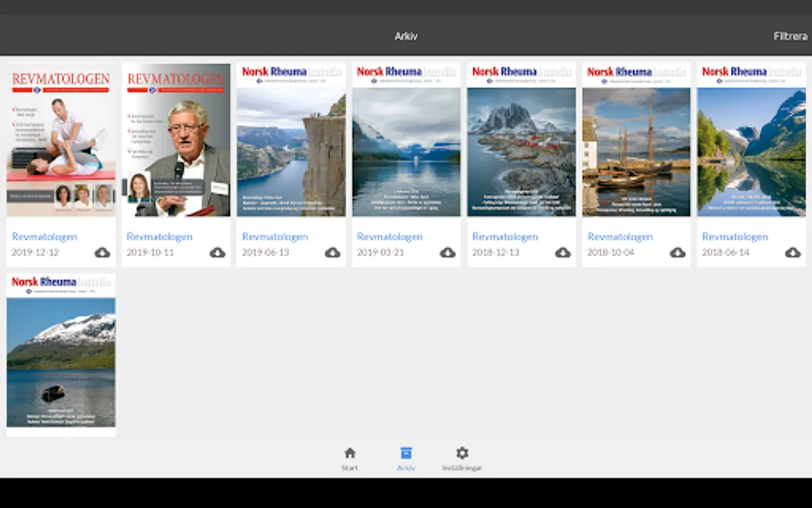This screenshot has height=508, width=812.
Task: Go to the Start home tab
Action: (350, 459)
